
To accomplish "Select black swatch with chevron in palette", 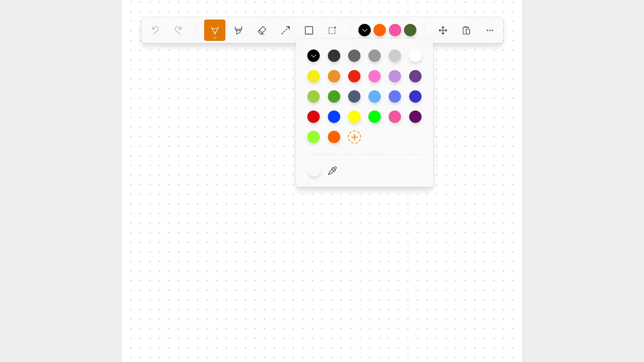I will point(314,56).
